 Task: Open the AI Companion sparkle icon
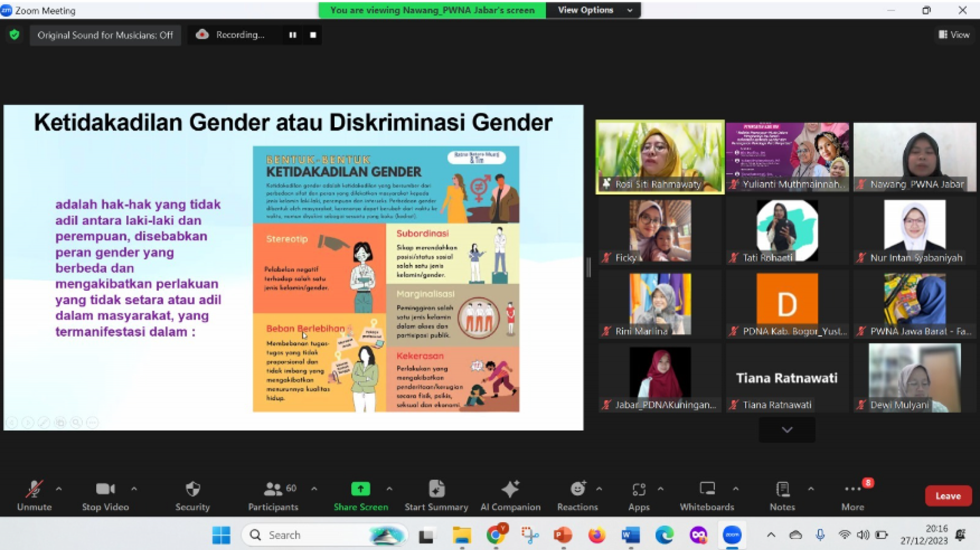coord(510,489)
